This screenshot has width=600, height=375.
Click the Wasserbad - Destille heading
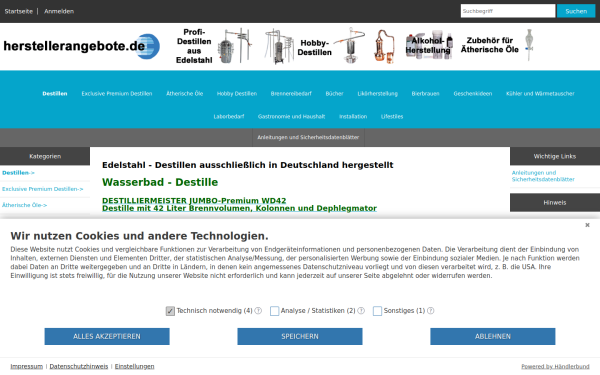click(160, 182)
